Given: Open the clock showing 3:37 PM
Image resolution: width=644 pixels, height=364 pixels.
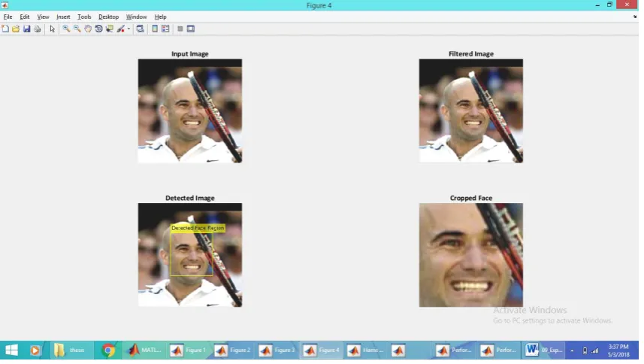Looking at the screenshot, I should click(x=618, y=350).
